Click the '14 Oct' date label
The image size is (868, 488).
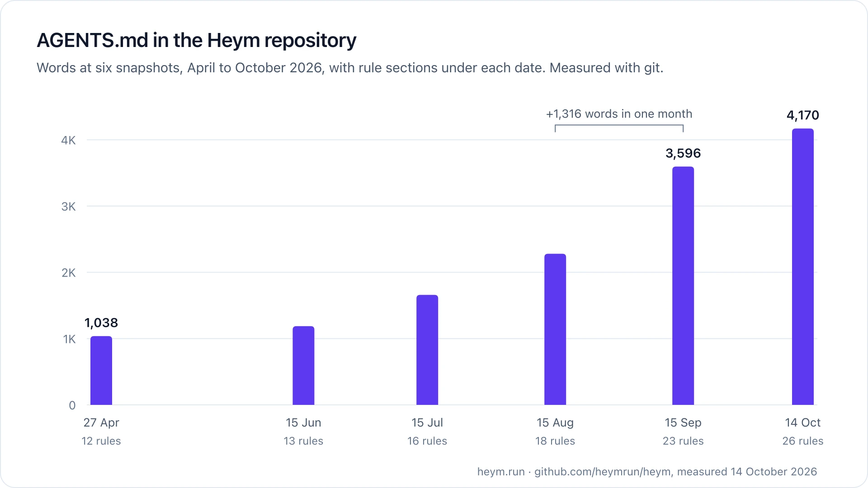[x=803, y=423]
